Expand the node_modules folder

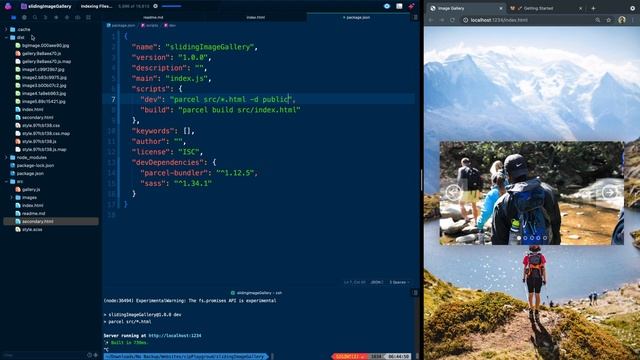(6, 158)
